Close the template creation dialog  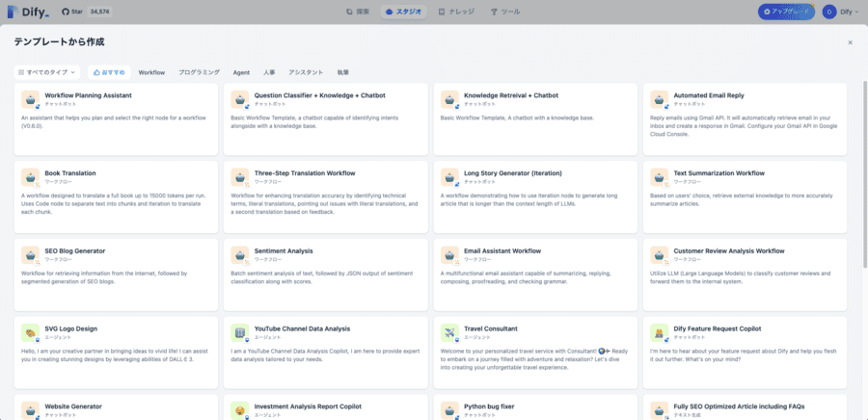[x=851, y=42]
